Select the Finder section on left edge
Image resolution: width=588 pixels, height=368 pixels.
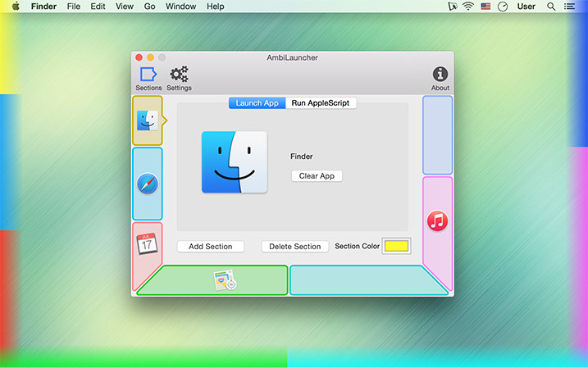click(148, 120)
